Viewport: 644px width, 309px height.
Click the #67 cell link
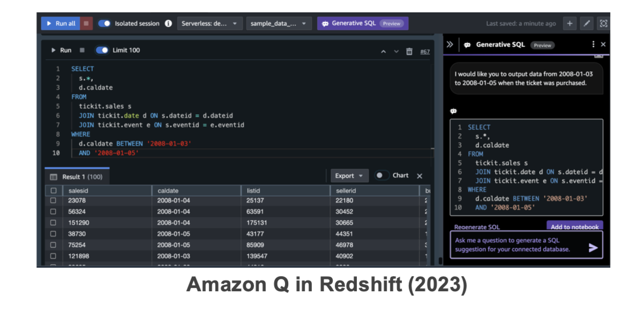pyautogui.click(x=425, y=52)
